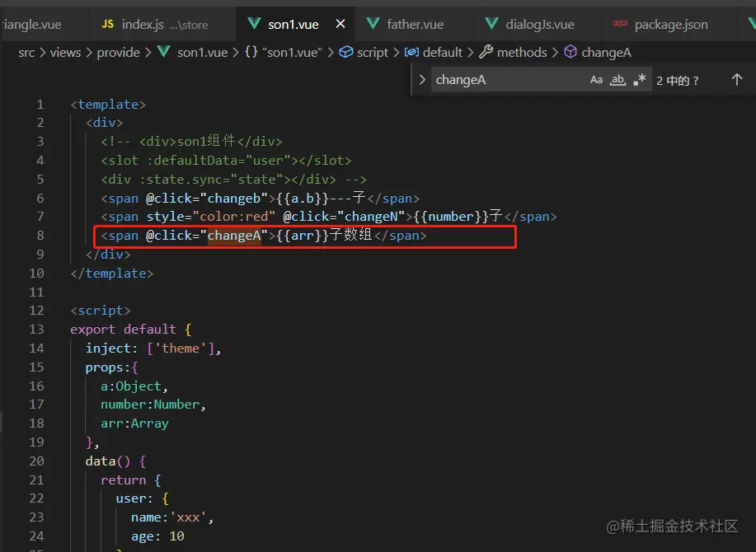Viewport: 756px width, 552px height.
Task: Click the variable icon before default
Action: click(x=411, y=52)
